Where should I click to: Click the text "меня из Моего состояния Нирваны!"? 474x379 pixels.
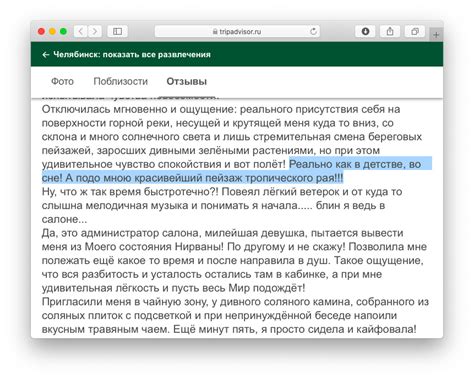[x=133, y=247]
